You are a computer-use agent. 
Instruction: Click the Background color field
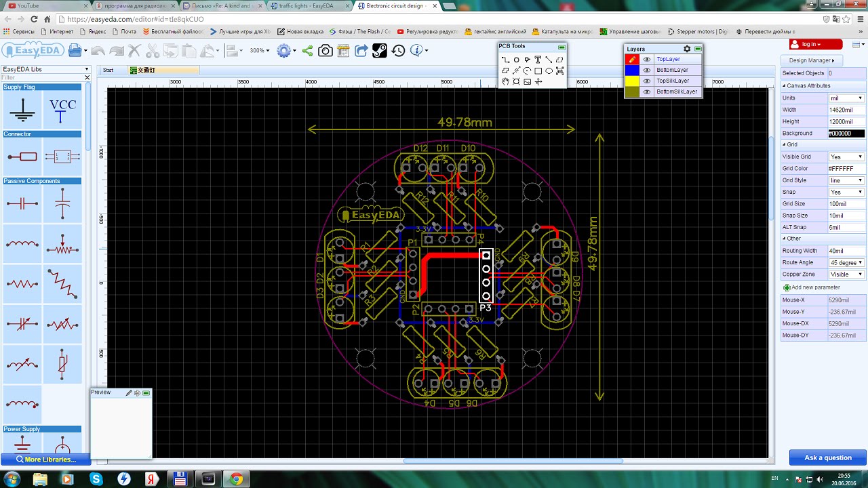(x=846, y=134)
